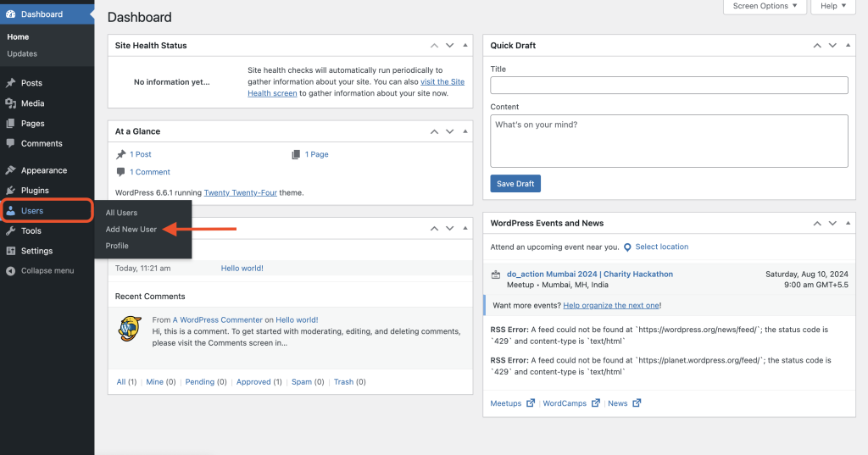
Task: Collapse the At a Glance panel
Action: 465,131
